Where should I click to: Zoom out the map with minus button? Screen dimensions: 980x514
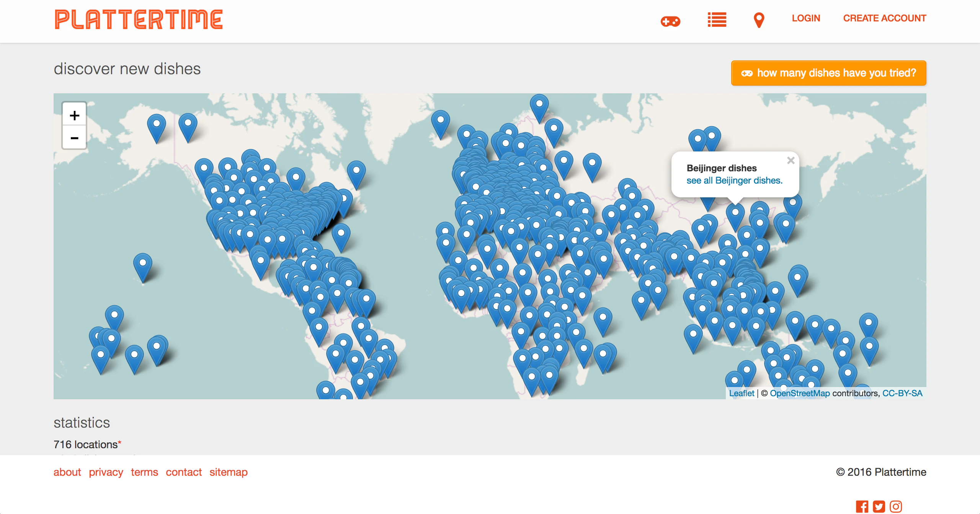tap(75, 138)
